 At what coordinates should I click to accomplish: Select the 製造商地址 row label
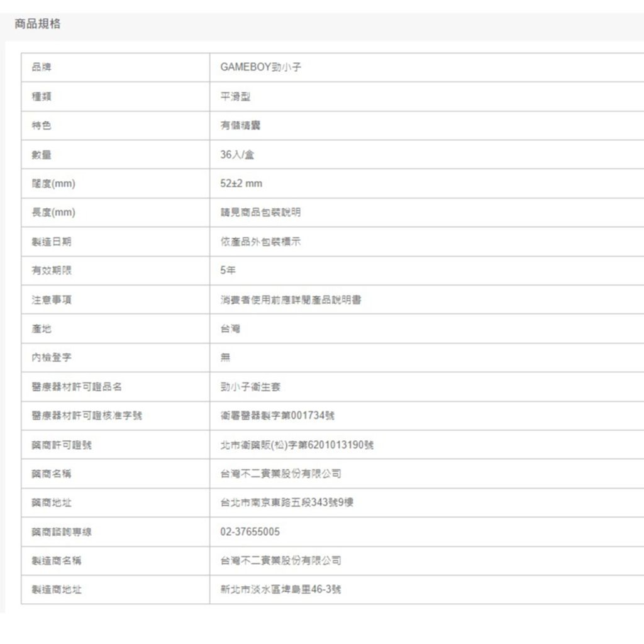tap(56, 589)
